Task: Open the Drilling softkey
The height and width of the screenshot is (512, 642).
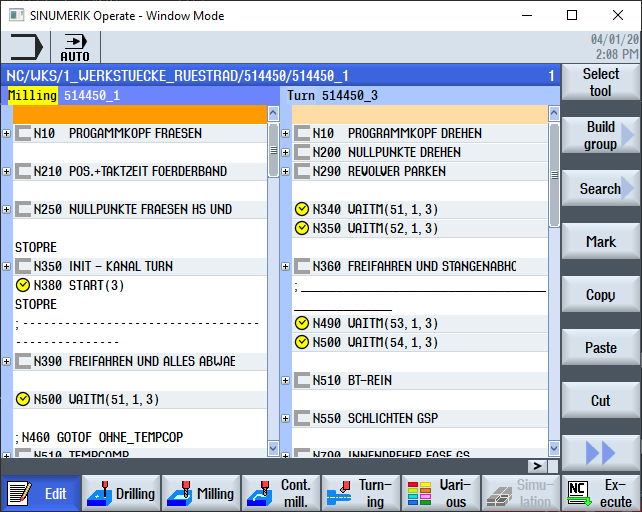Action: point(121,493)
